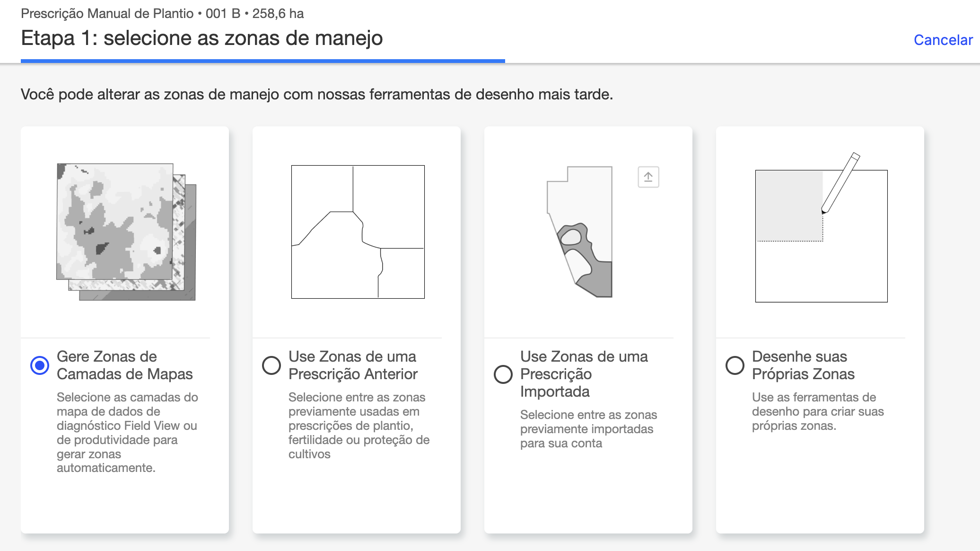This screenshot has height=551, width=980.
Task: Click the upload arrow icon on imported prescription card
Action: click(x=648, y=177)
